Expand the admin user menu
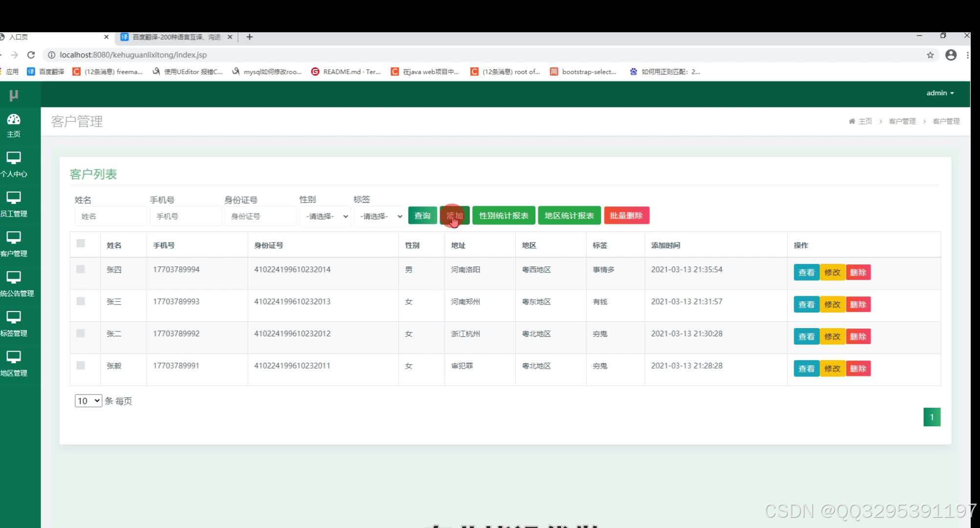The width and height of the screenshot is (980, 528). (x=940, y=93)
